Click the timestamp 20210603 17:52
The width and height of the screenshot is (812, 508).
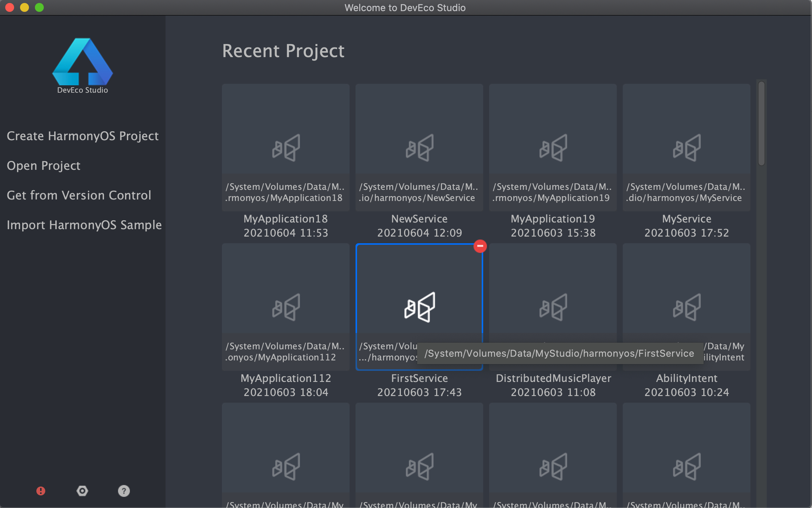pyautogui.click(x=687, y=233)
